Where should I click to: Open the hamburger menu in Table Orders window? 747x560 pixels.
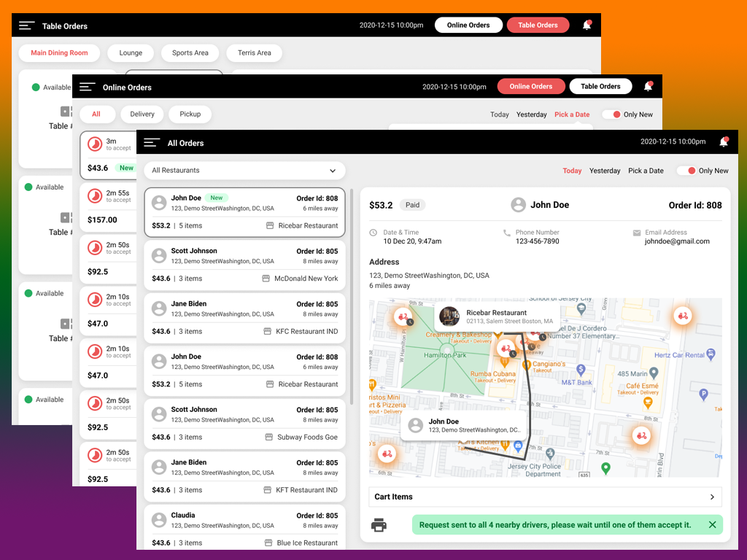coord(27,26)
